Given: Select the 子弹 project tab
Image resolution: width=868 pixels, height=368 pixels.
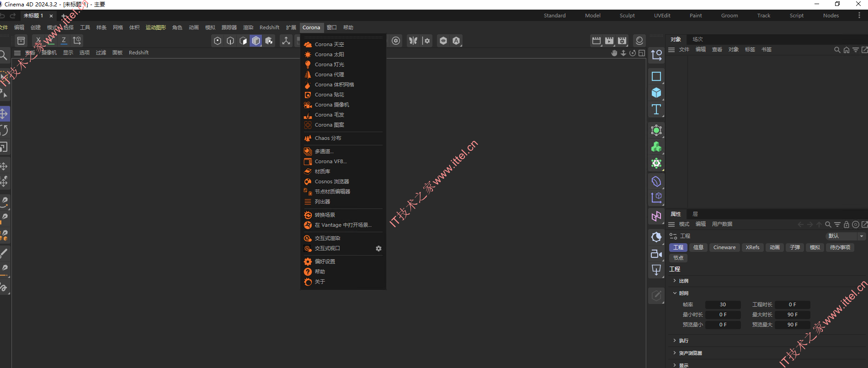Looking at the screenshot, I should click(x=795, y=247).
